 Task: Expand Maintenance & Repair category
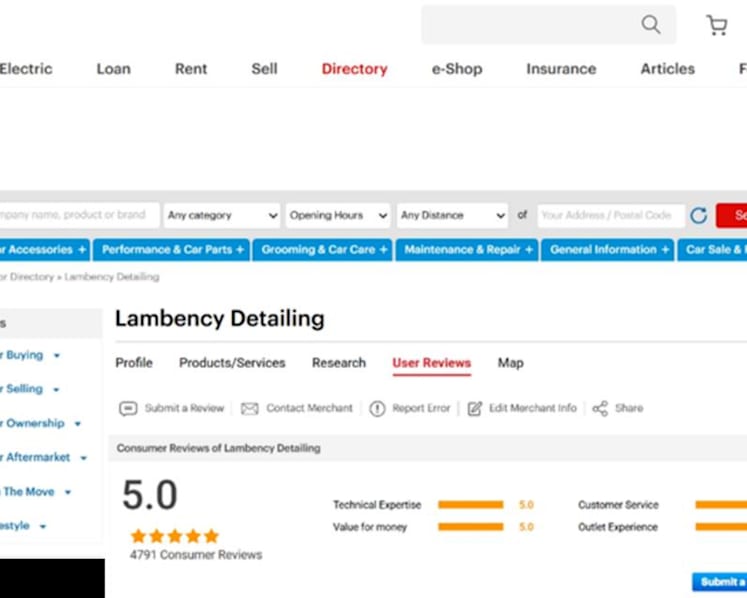pyautogui.click(x=467, y=250)
